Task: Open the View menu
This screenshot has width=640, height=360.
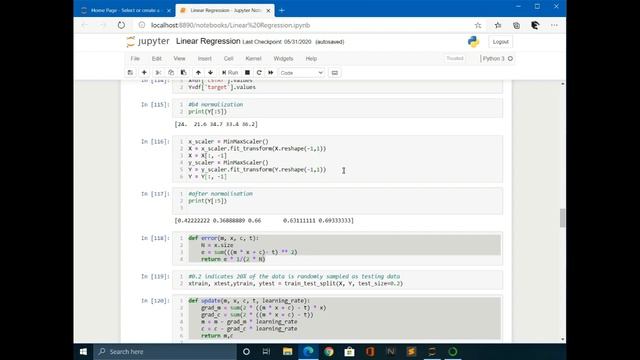Action: pyautogui.click(x=179, y=58)
